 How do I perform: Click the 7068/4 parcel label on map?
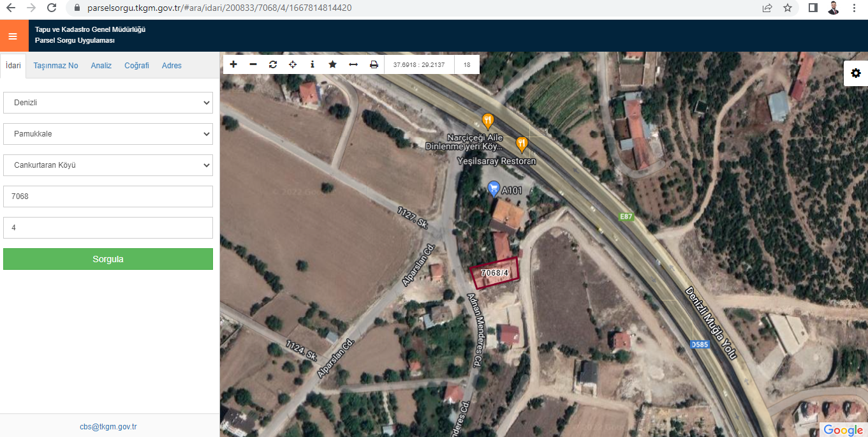pyautogui.click(x=495, y=273)
